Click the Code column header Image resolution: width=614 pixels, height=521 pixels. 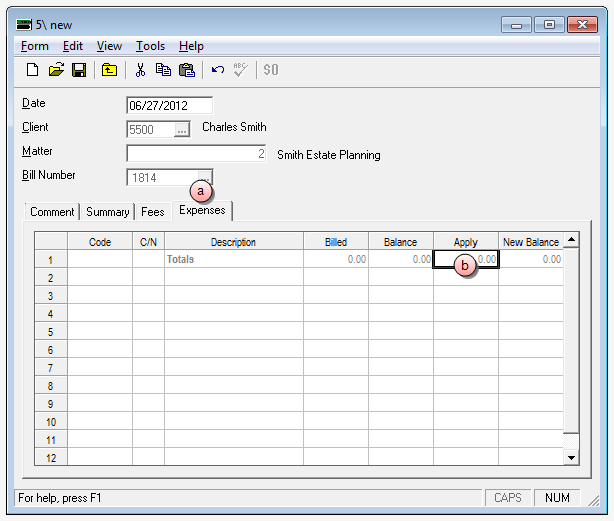[100, 242]
